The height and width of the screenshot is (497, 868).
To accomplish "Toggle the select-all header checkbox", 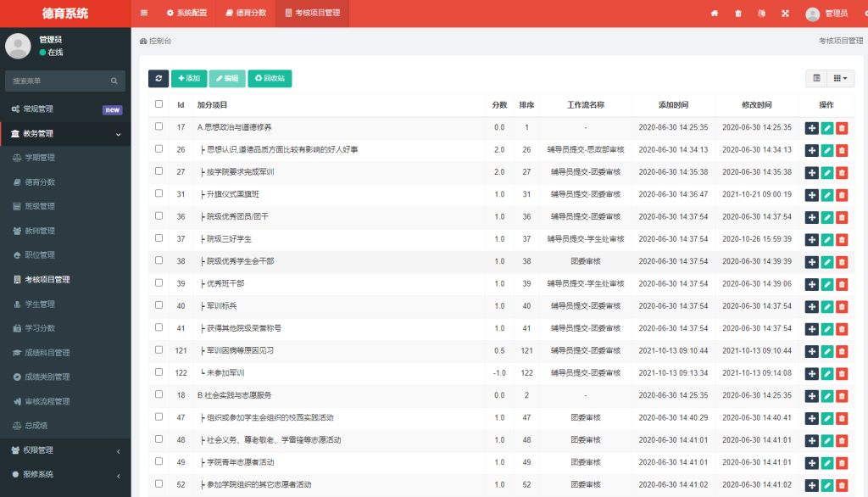I will (159, 104).
